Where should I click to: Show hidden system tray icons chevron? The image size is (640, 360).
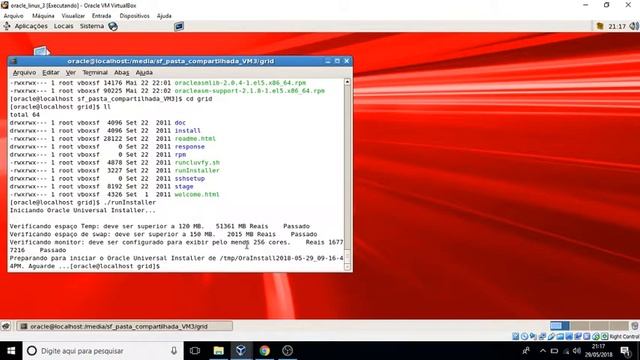point(543,351)
